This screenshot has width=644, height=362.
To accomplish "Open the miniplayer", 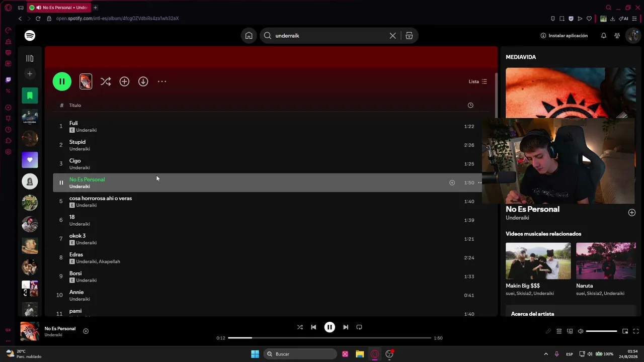I will [x=625, y=331].
